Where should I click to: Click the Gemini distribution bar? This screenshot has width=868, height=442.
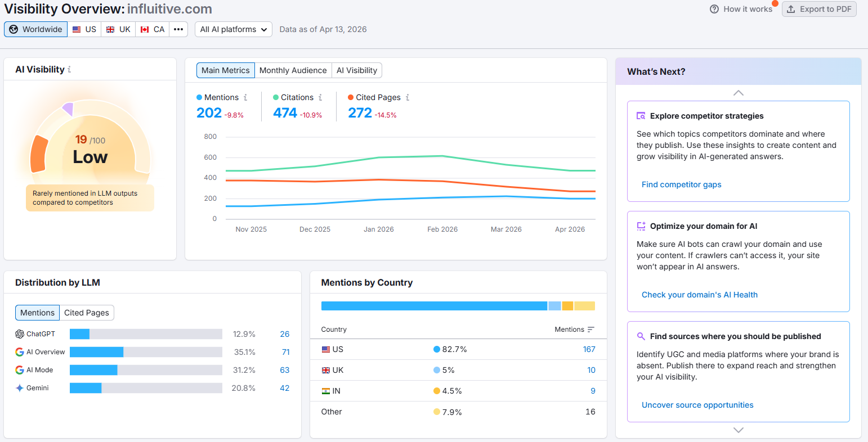(x=146, y=388)
